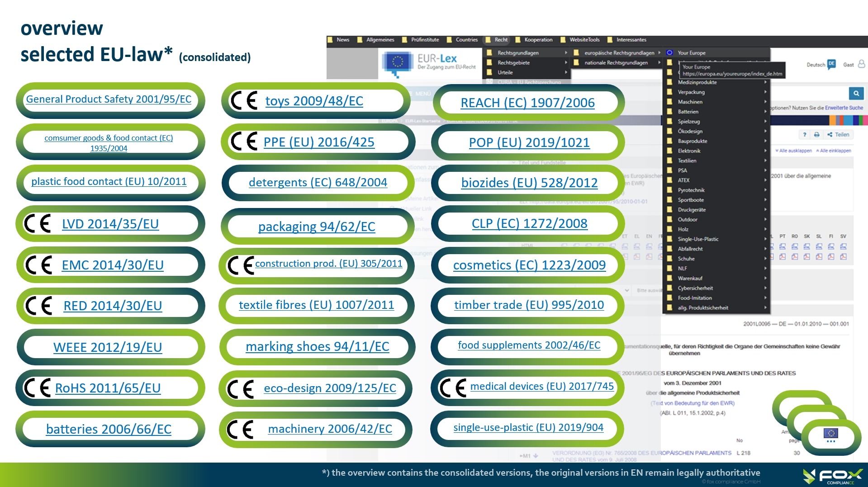Open the SV language PDF document icon
Image resolution: width=868 pixels, height=487 pixels.
pos(843,257)
